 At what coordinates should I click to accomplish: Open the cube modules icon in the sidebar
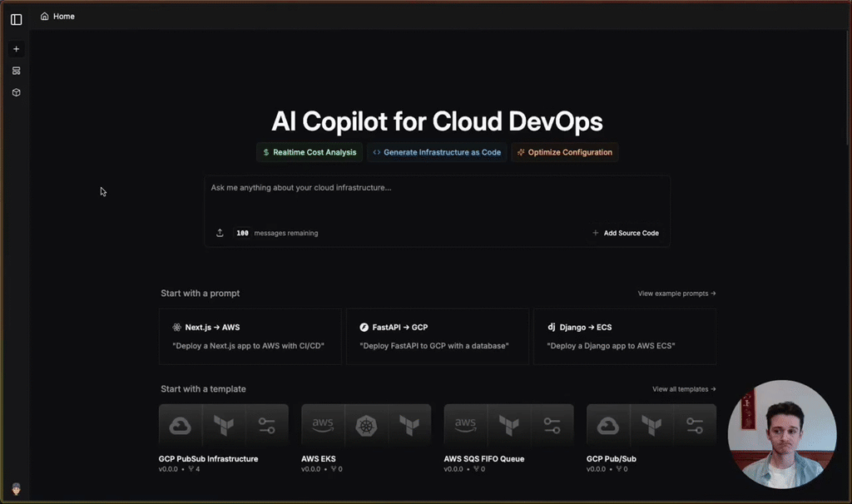17,92
